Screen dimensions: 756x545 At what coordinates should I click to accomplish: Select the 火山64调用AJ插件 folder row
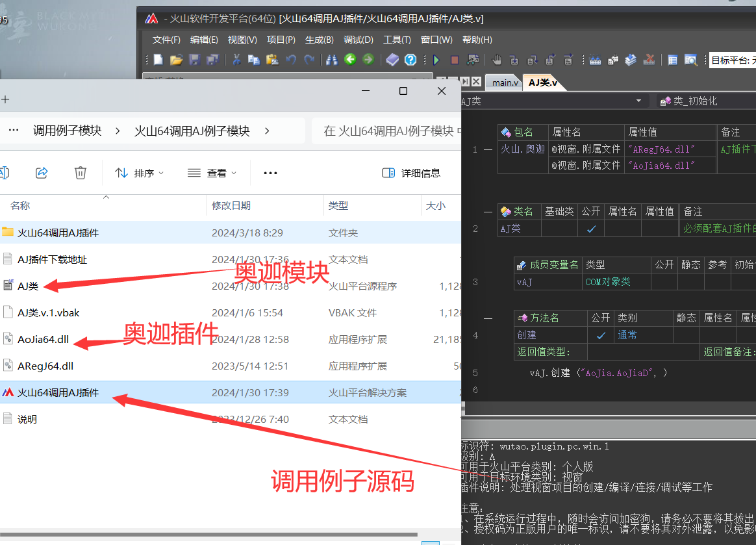tap(231, 233)
